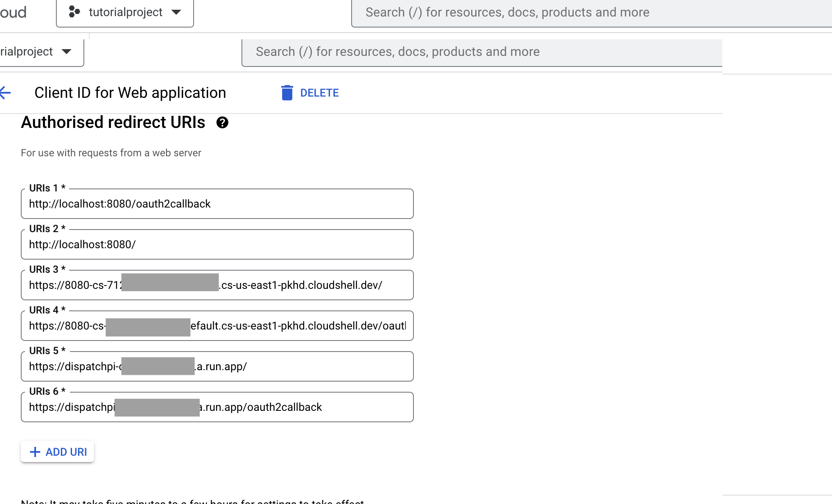Open the lower rialproject project dropdown
The height and width of the screenshot is (504, 832).
pos(42,52)
